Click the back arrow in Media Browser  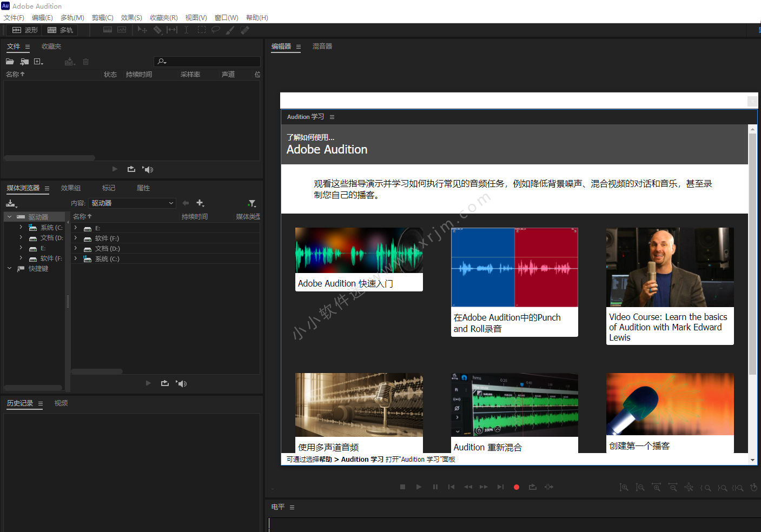tap(186, 203)
